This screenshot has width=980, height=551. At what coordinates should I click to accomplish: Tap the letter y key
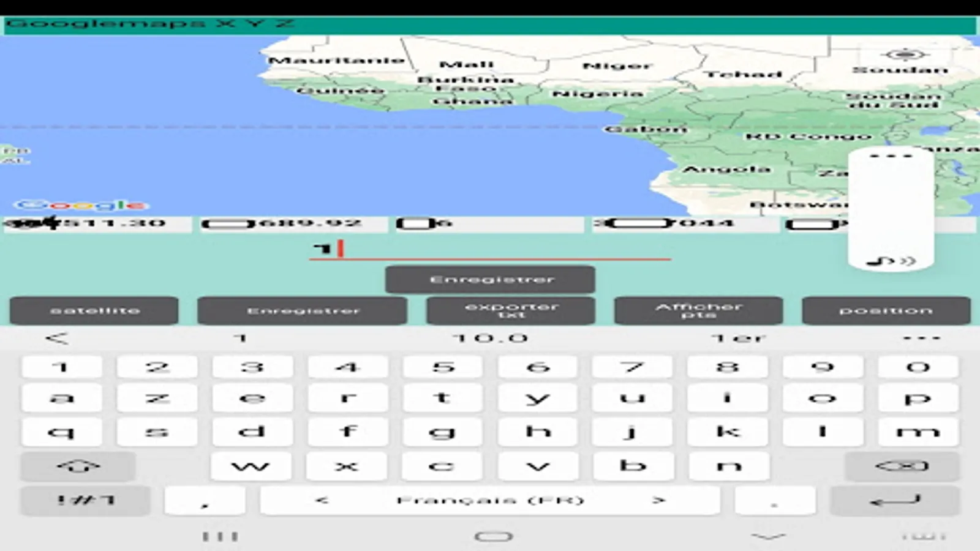click(x=538, y=399)
